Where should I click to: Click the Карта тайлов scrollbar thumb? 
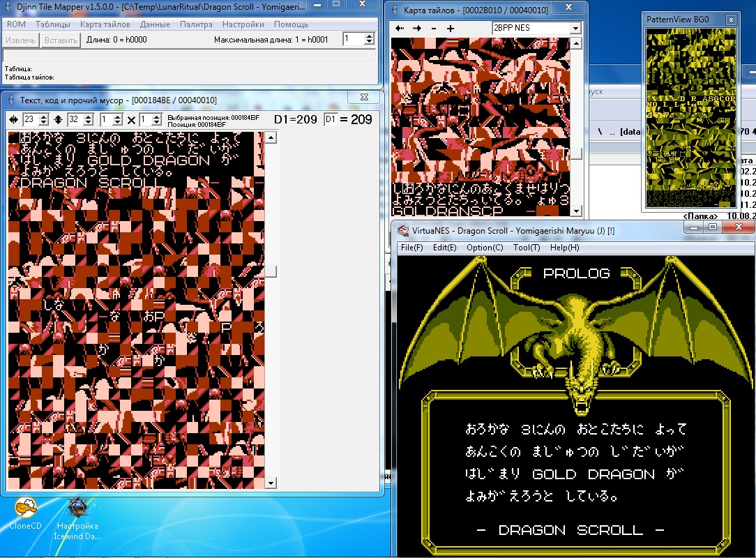576,153
